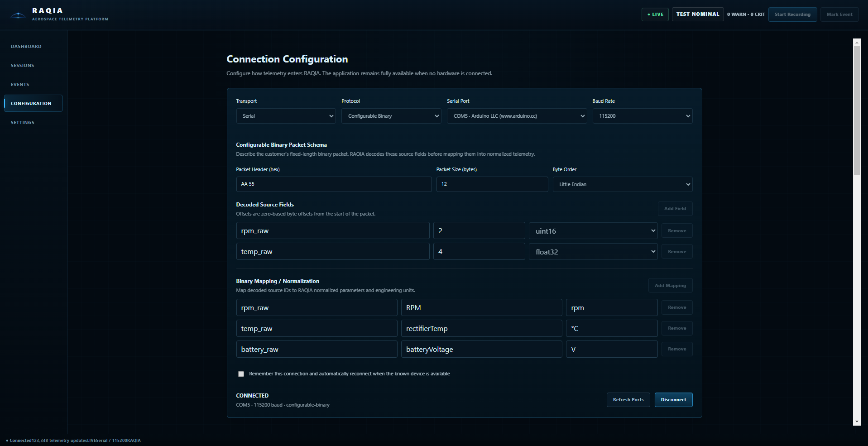Screen dimensions: 868x446
Task: Remove the rpm_raw source field
Action: coord(677,231)
